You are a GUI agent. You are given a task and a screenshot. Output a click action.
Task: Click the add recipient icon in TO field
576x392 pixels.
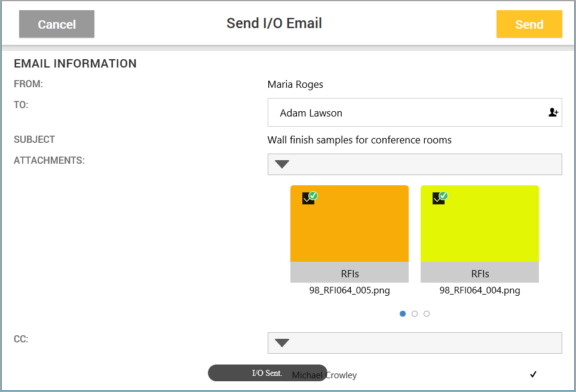click(553, 112)
